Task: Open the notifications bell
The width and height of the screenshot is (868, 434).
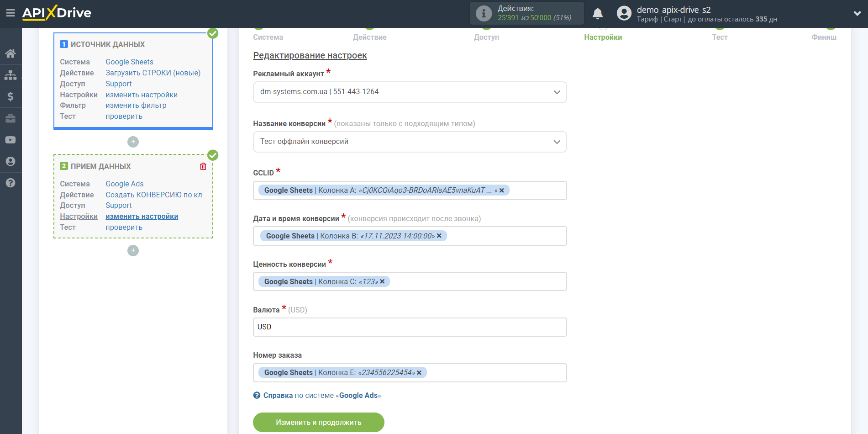Action: point(597,13)
